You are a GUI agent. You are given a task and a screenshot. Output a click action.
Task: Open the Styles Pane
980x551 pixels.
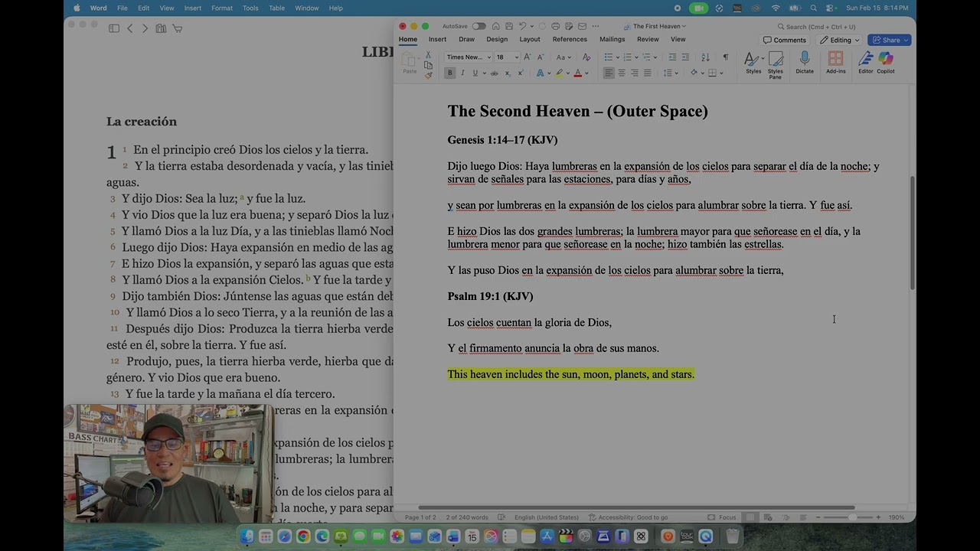pyautogui.click(x=776, y=64)
